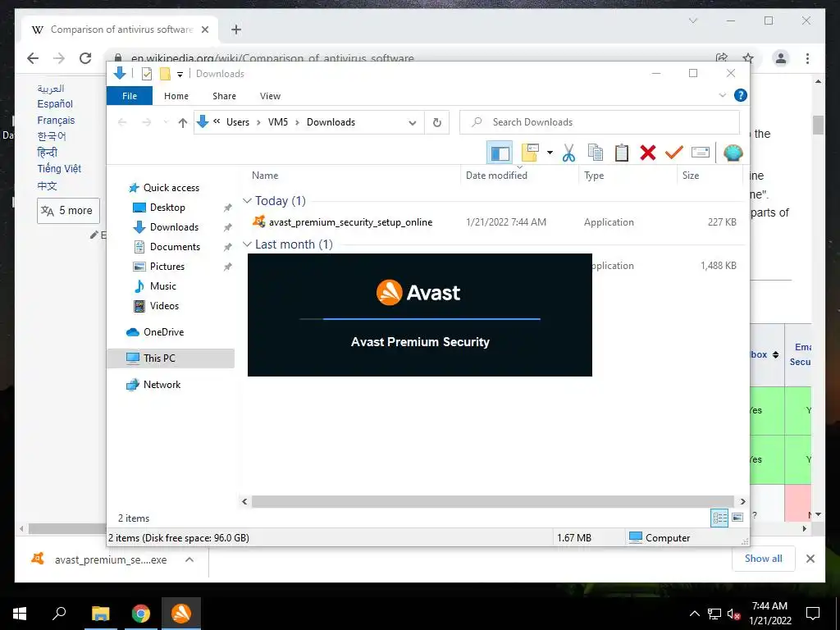Click Show all downloads in Chrome
This screenshot has width=840, height=630.
pyautogui.click(x=764, y=558)
